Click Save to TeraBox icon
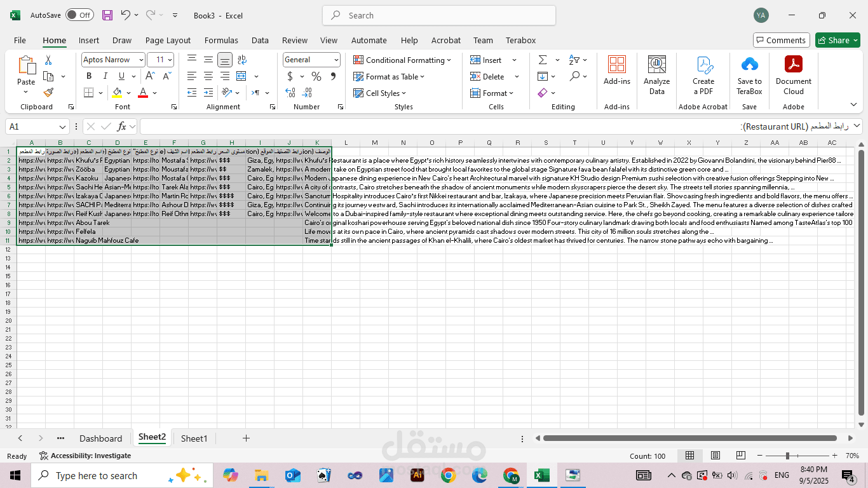The height and width of the screenshot is (488, 868). tap(750, 75)
